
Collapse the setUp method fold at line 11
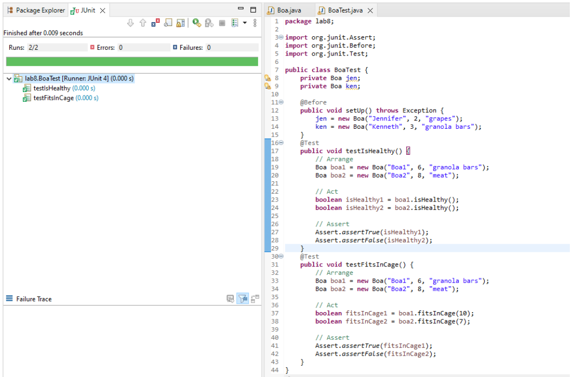pos(281,102)
